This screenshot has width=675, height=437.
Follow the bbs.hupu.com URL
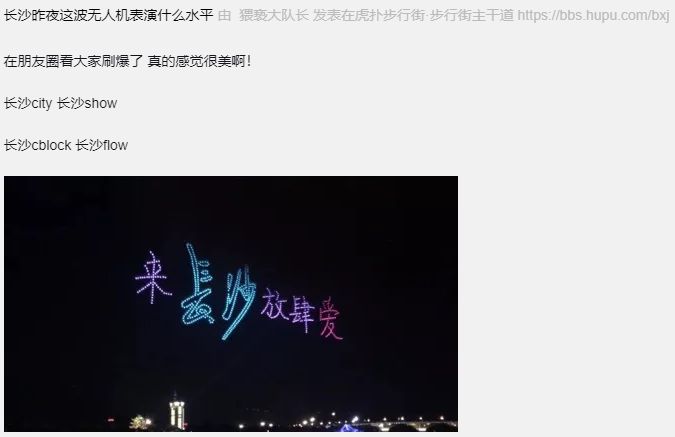tap(594, 15)
